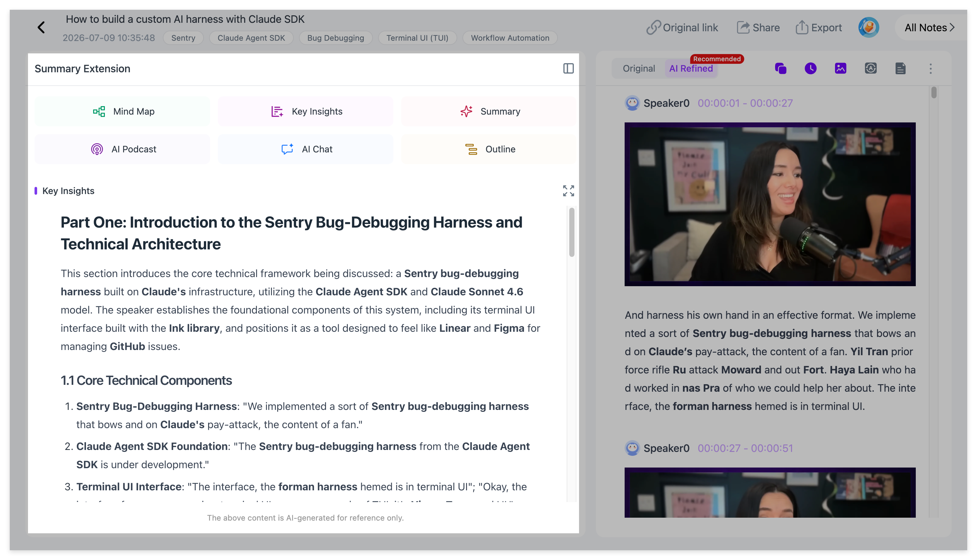Click the AI Chat bubble icon
Image resolution: width=977 pixels, height=560 pixels.
(287, 149)
